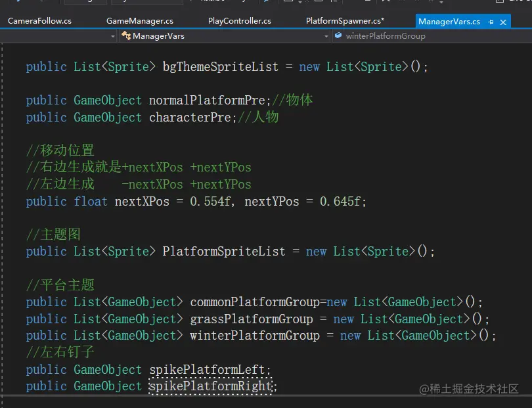Click the nextYPos value 0.645f

tap(340, 202)
